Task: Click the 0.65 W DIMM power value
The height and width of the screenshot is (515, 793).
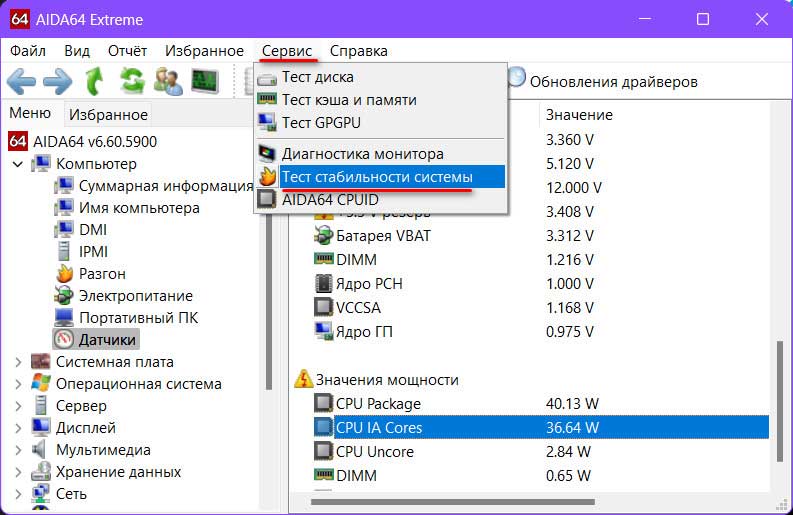Action: click(x=568, y=476)
